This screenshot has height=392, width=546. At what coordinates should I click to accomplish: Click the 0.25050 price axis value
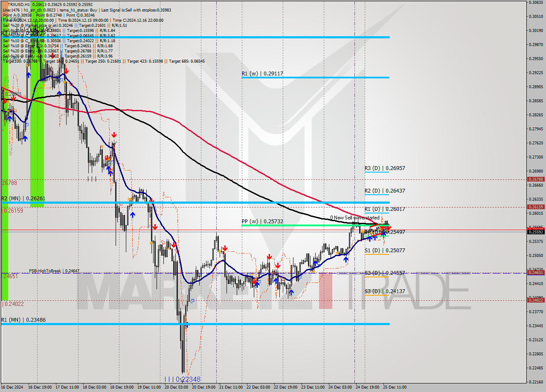pyautogui.click(x=536, y=256)
